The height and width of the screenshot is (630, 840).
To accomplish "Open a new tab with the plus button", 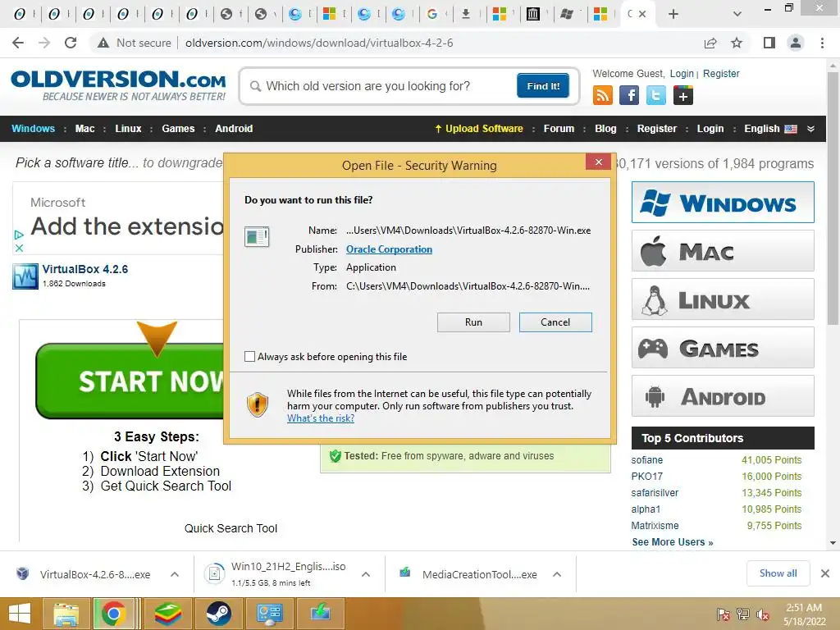I will pos(673,15).
